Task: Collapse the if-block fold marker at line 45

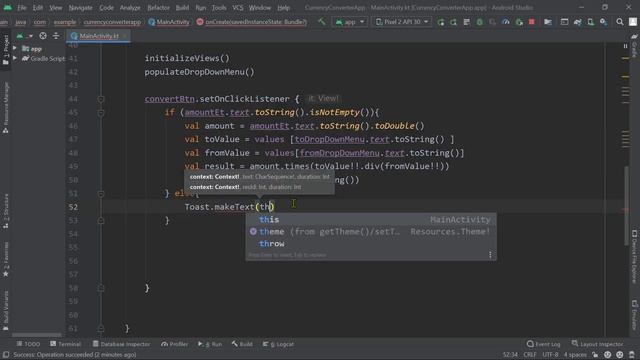Action: [101, 112]
